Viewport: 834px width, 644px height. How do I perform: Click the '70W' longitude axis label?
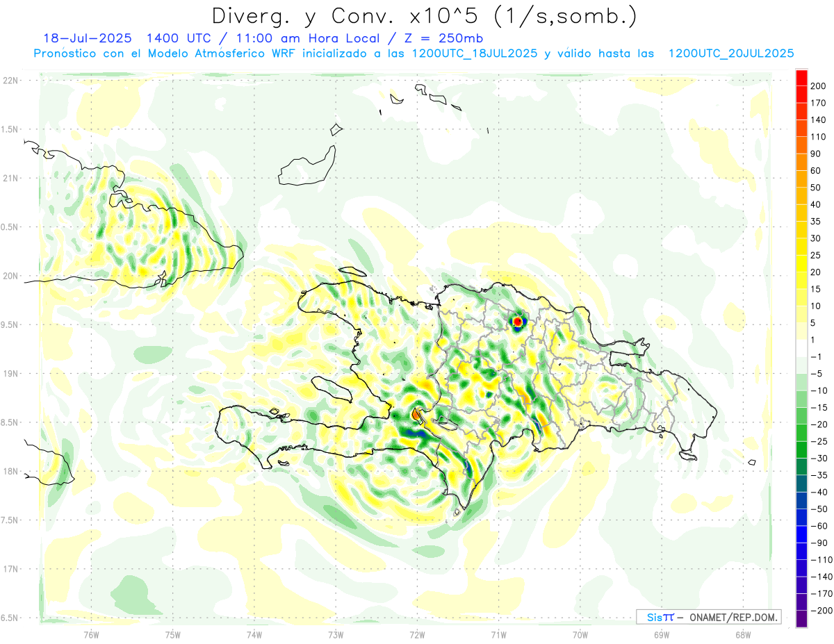tap(580, 635)
